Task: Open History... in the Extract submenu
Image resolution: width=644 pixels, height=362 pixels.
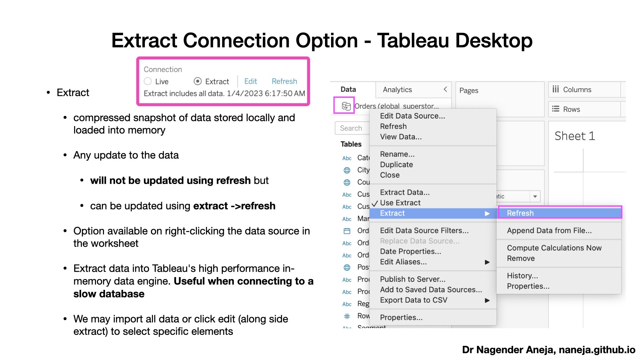Action: click(522, 276)
